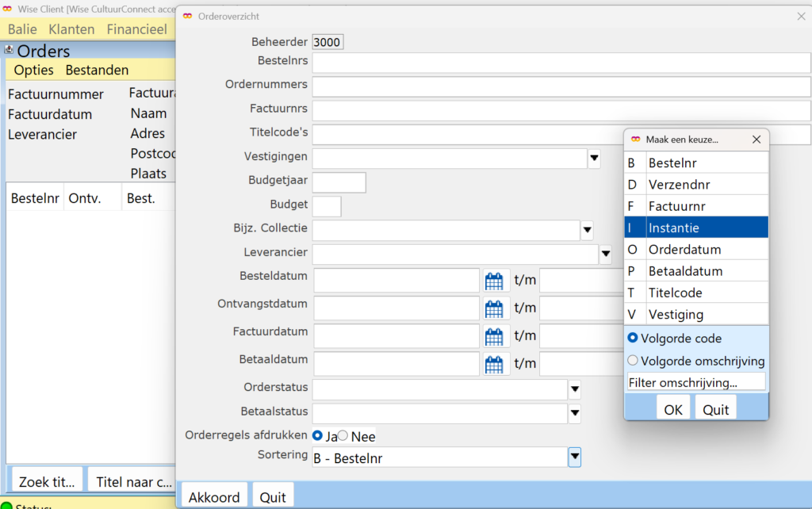Image resolution: width=812 pixels, height=509 pixels.
Task: Click the 'Filter omschrijving...' input field
Action: click(695, 382)
